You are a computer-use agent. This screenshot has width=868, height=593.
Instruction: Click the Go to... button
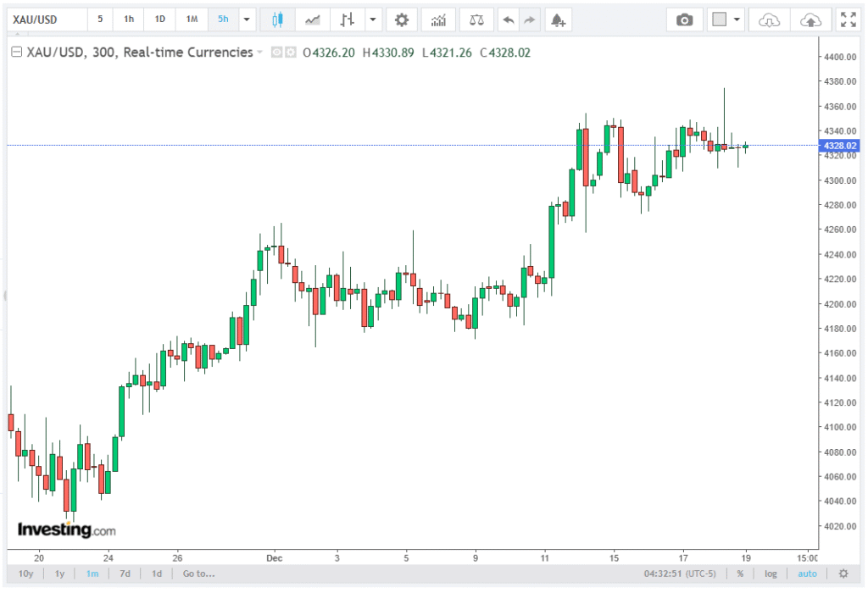tap(198, 574)
